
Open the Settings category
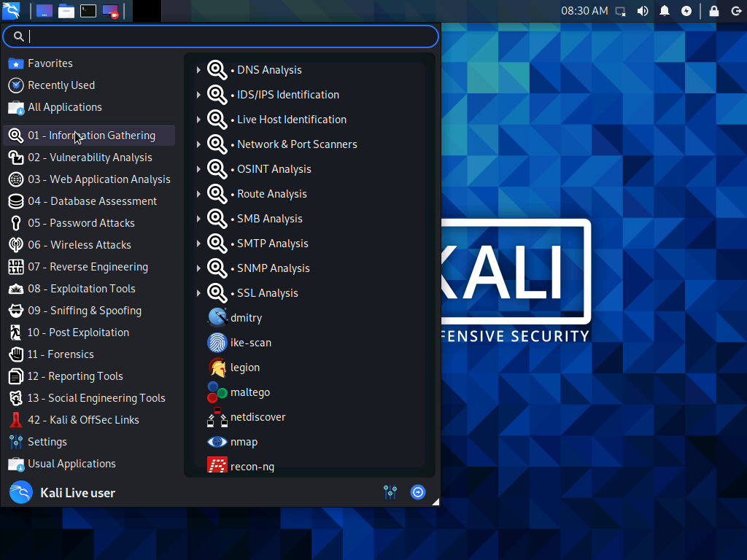(x=89, y=442)
